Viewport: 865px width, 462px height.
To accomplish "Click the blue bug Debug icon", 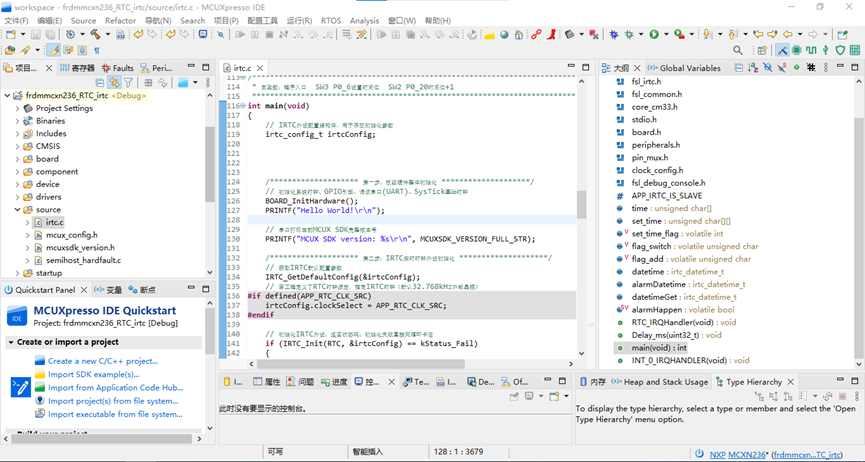I will pos(613,34).
